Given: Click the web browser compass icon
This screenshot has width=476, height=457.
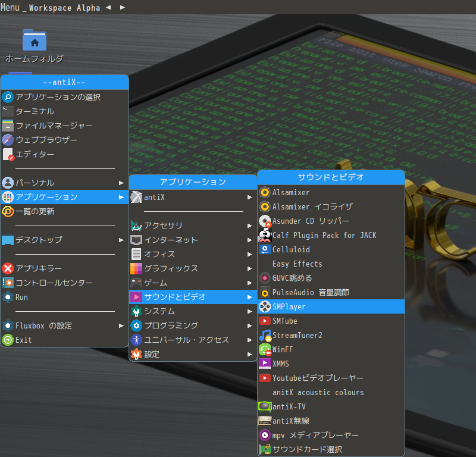Looking at the screenshot, I should [8, 140].
